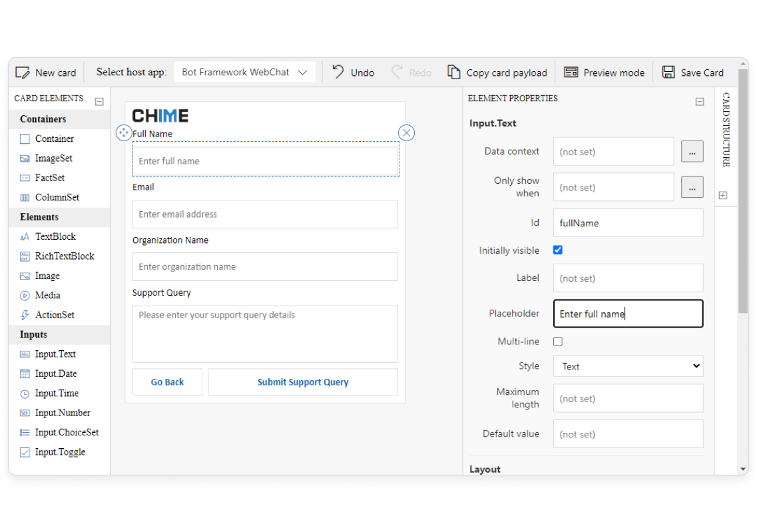Switch to the Card Structure tab
757x532 pixels.
click(x=725, y=127)
